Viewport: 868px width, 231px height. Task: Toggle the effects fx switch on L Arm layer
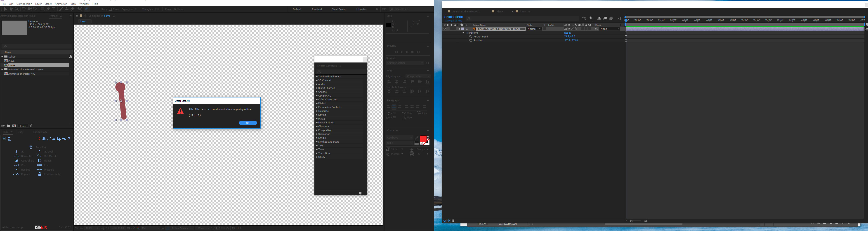point(576,29)
